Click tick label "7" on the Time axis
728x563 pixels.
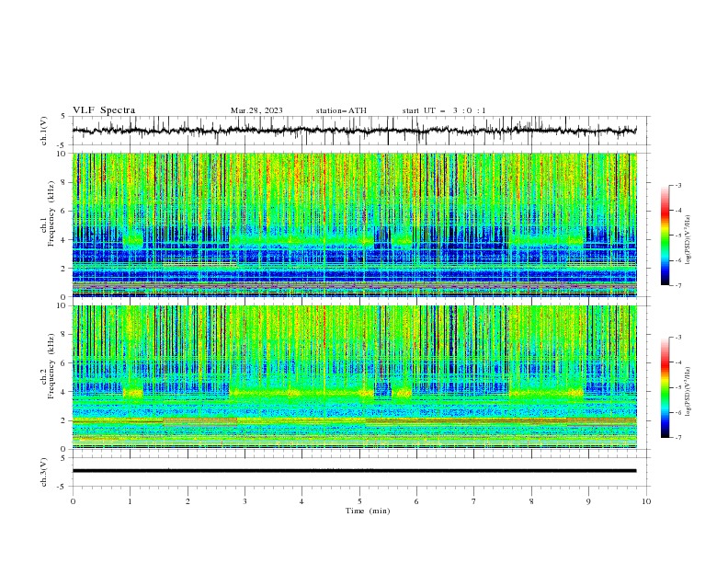(474, 501)
